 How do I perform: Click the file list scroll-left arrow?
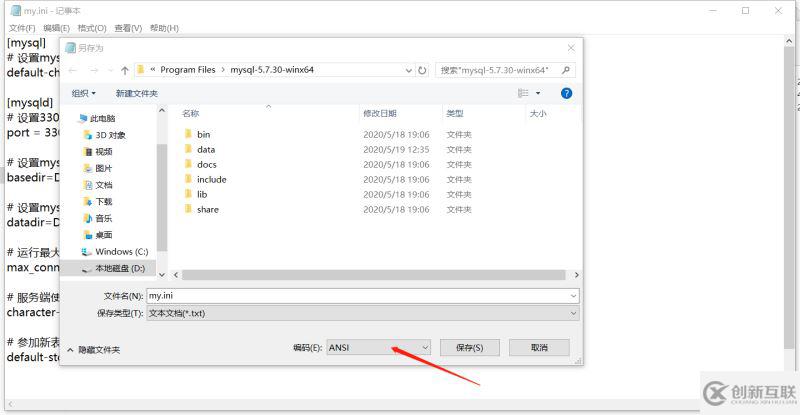click(176, 275)
